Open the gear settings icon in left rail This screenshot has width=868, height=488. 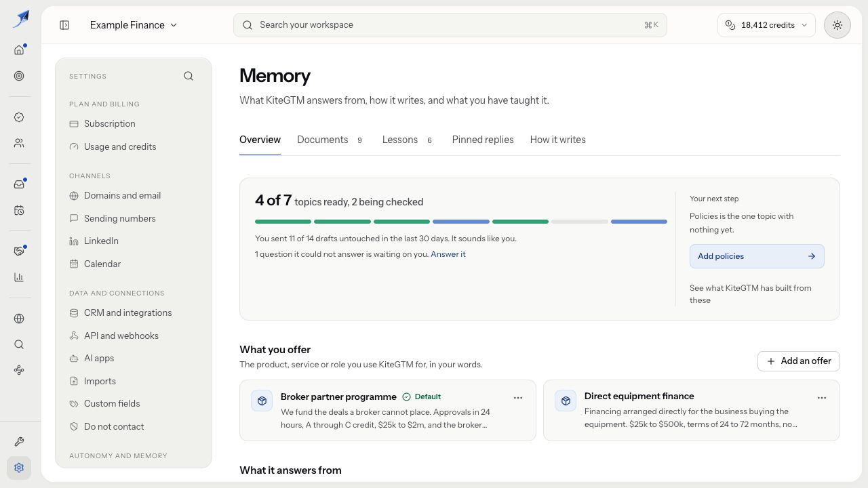[x=19, y=468]
